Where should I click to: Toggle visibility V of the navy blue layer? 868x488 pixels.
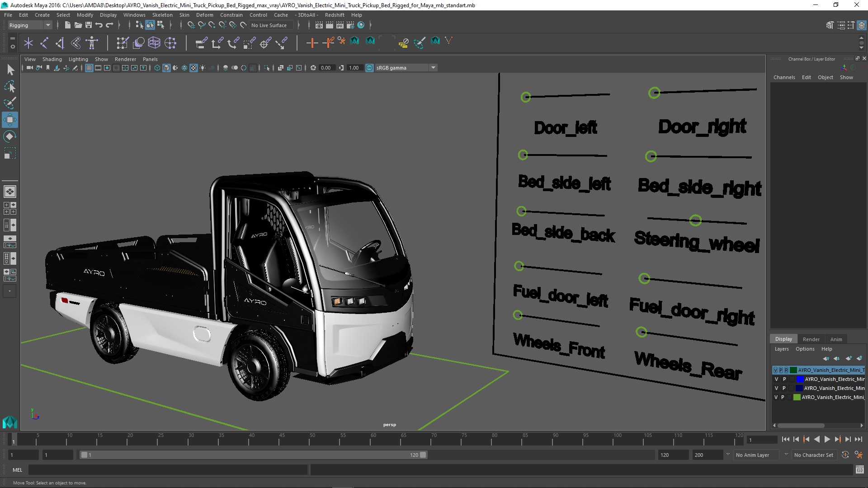click(777, 388)
